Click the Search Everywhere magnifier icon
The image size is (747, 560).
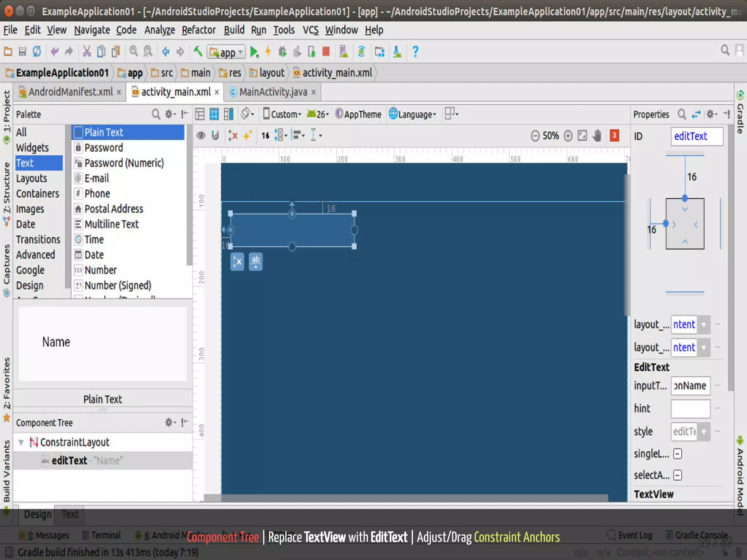coord(725,50)
